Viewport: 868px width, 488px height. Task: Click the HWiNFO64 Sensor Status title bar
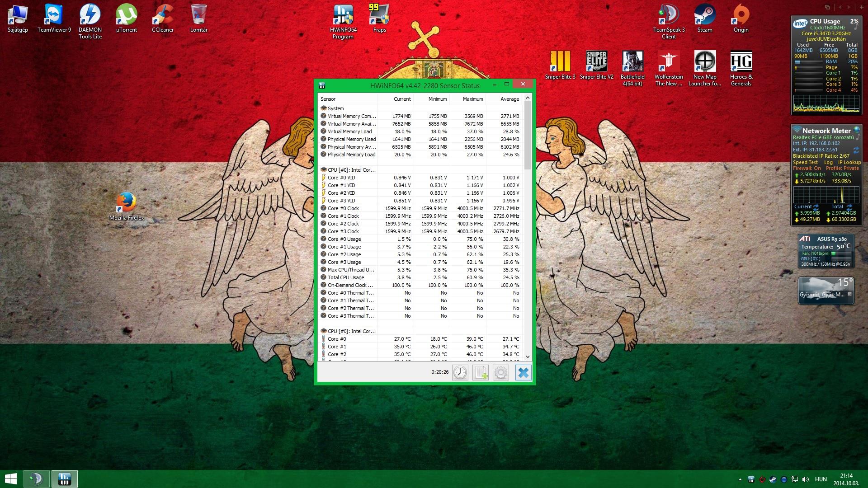point(425,85)
